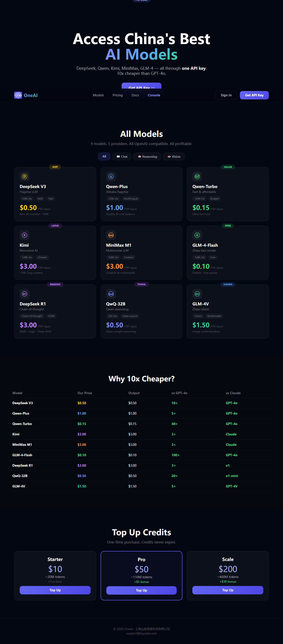Click the GPT-4V comparison cell
This screenshot has height=644, width=283.
(231, 486)
